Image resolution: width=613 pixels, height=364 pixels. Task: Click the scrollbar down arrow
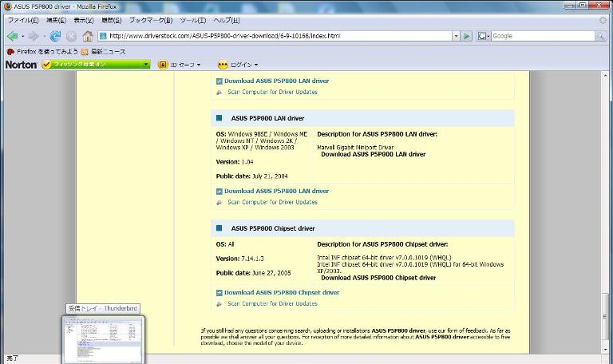[606, 349]
